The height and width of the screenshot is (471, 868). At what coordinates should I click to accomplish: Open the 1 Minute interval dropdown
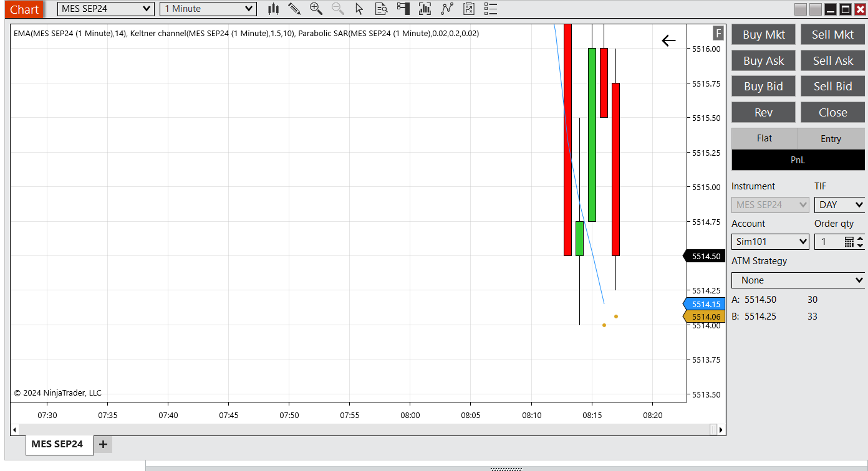tap(208, 9)
